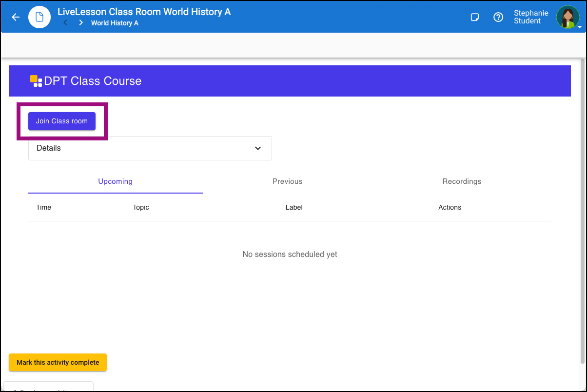This screenshot has width=587, height=392.
Task: Collapse the Details panel using its chevron
Action: tap(257, 148)
